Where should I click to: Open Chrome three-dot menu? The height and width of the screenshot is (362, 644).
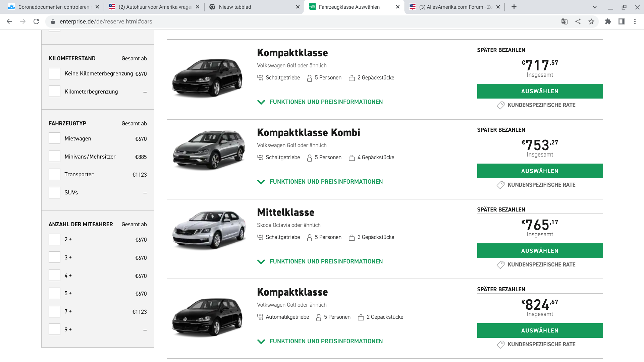point(635,21)
